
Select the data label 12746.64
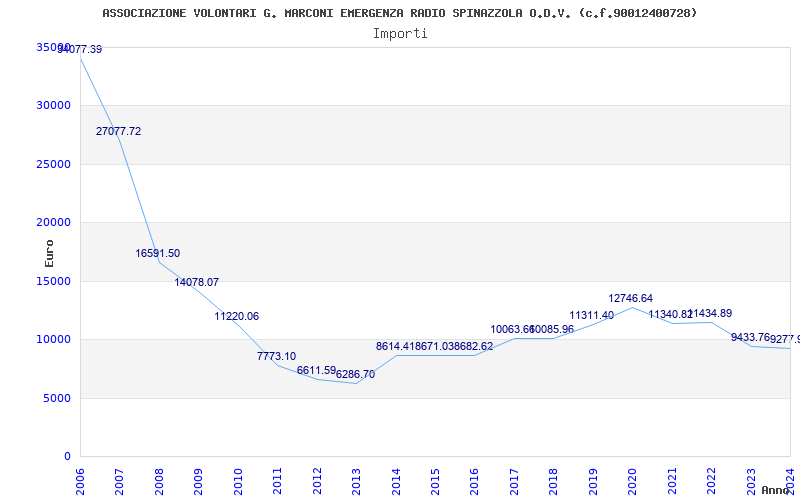(631, 298)
